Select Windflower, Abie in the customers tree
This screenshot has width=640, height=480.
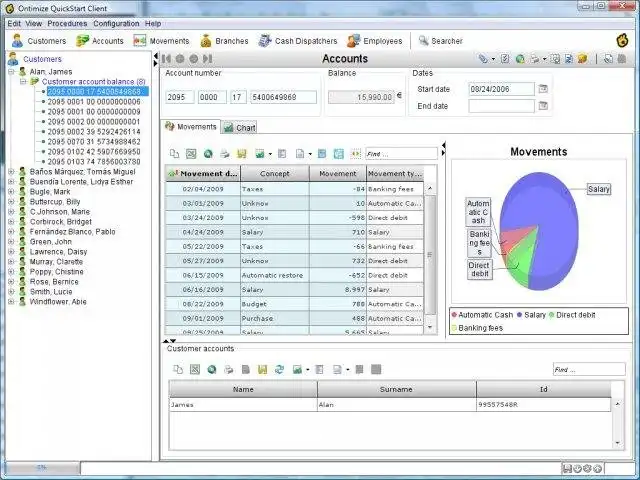click(x=58, y=302)
